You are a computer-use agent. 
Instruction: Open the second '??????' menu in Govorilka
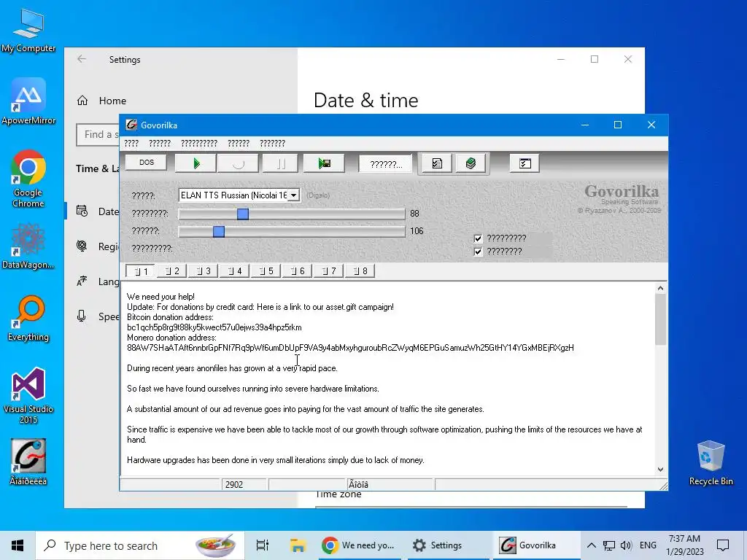click(160, 144)
